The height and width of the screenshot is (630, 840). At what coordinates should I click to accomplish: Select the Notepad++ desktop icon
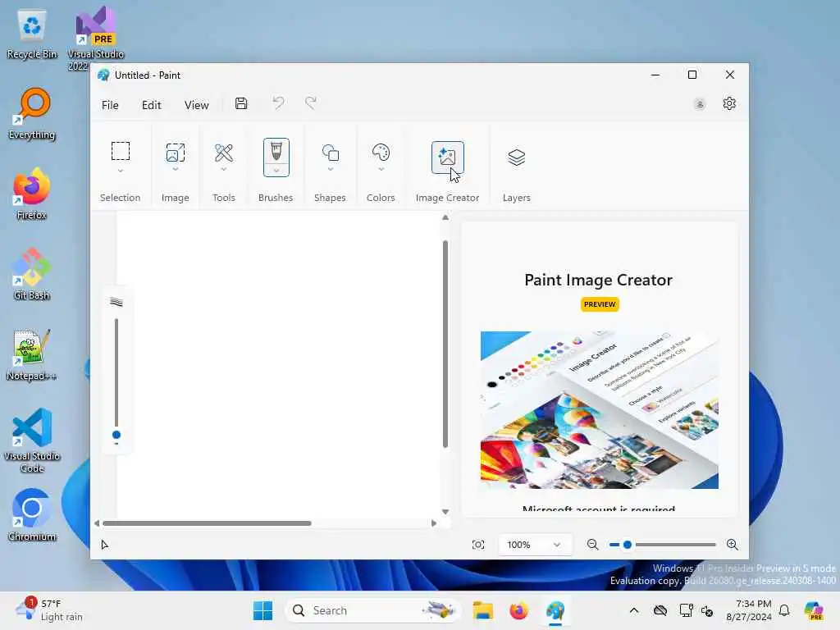click(x=32, y=355)
